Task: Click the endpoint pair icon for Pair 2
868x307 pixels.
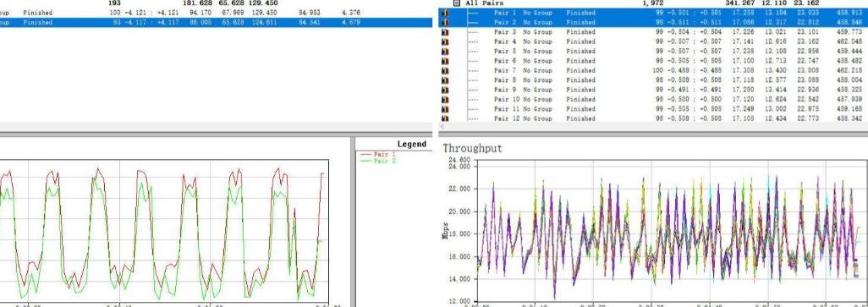Action: pos(444,23)
